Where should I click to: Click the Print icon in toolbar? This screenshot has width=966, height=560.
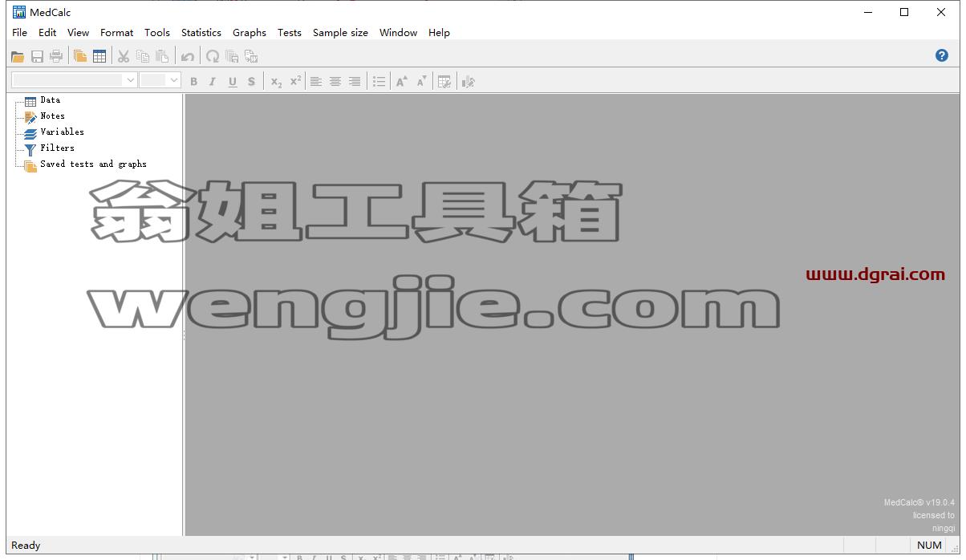pos(56,56)
